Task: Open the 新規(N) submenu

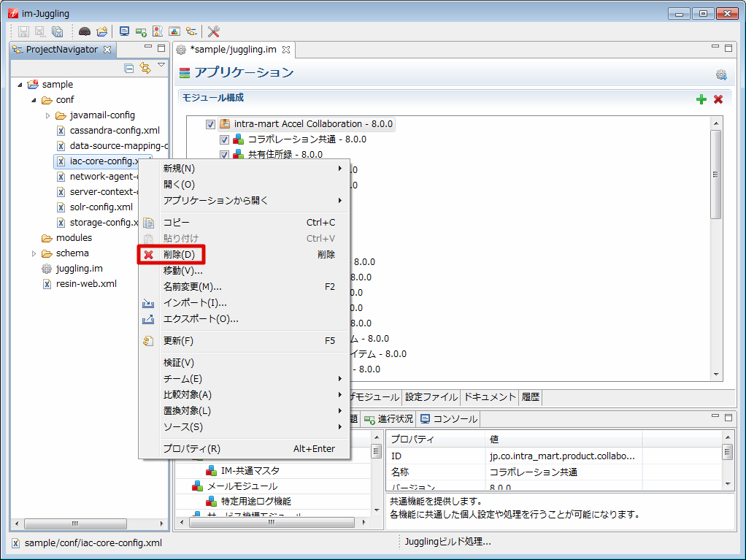Action: pos(254,169)
